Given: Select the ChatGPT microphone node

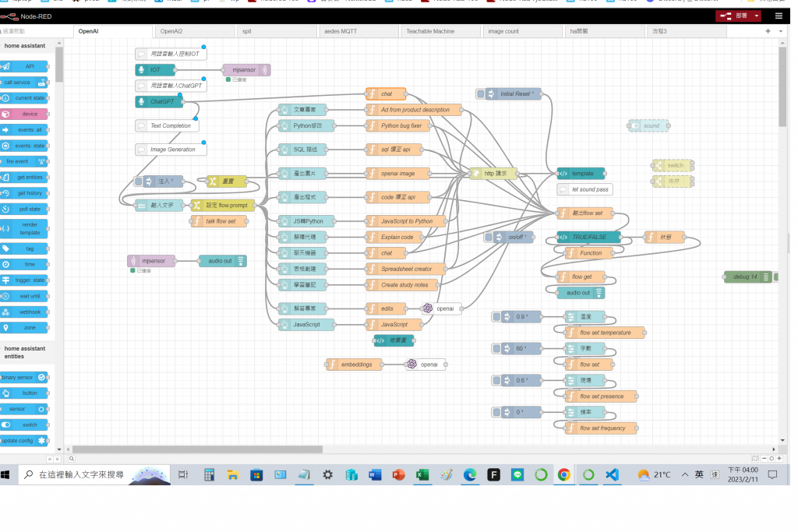Looking at the screenshot, I should (x=159, y=102).
